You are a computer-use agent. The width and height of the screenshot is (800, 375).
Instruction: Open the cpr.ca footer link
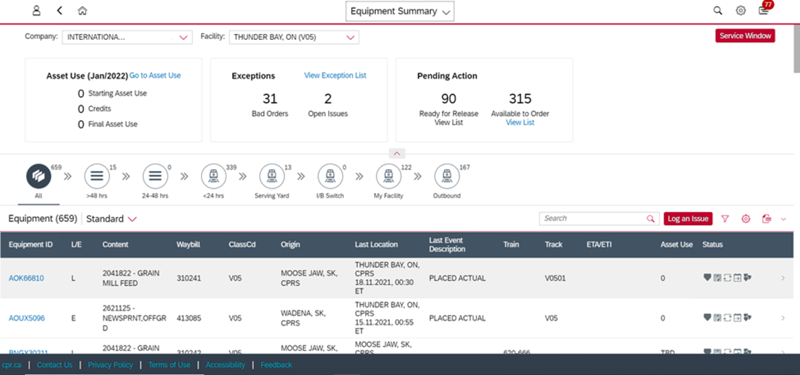tap(11, 365)
